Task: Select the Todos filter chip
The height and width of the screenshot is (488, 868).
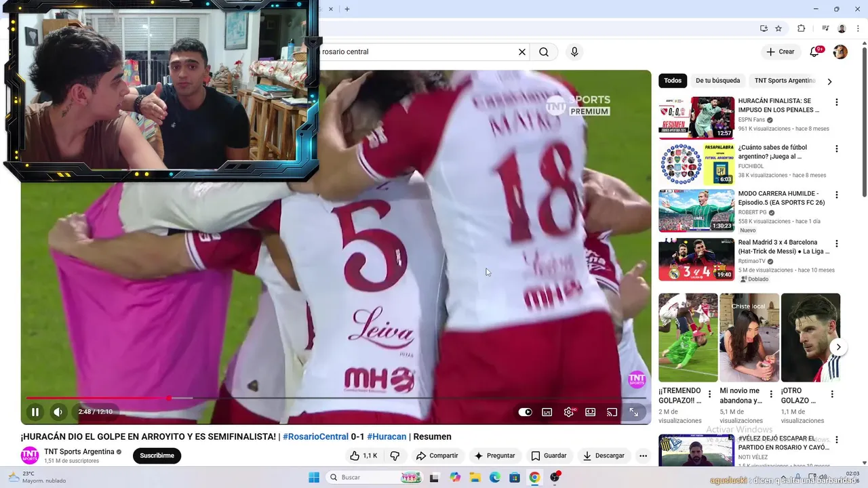Action: 673,81
